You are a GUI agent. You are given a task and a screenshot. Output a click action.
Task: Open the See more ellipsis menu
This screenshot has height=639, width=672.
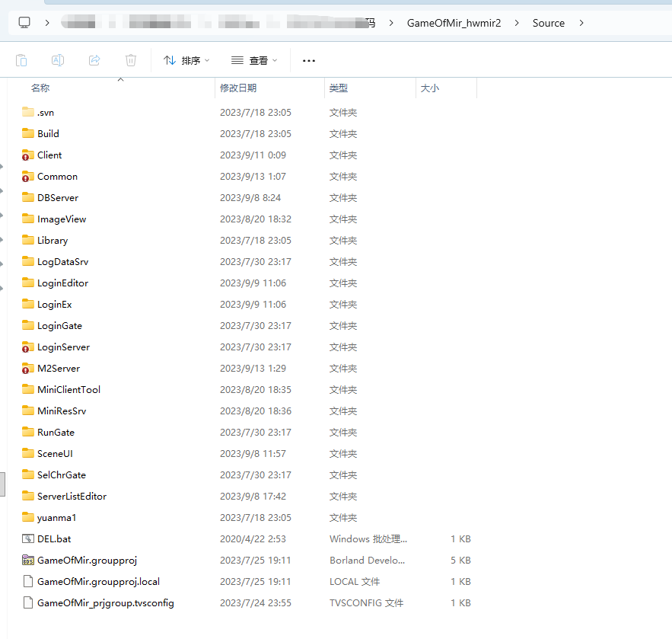pyautogui.click(x=308, y=60)
